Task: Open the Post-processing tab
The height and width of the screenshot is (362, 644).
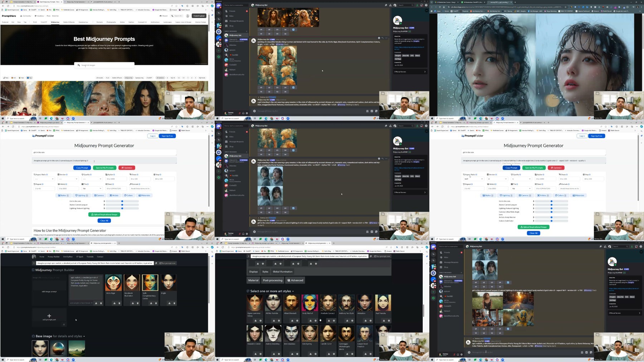Action: (x=273, y=280)
